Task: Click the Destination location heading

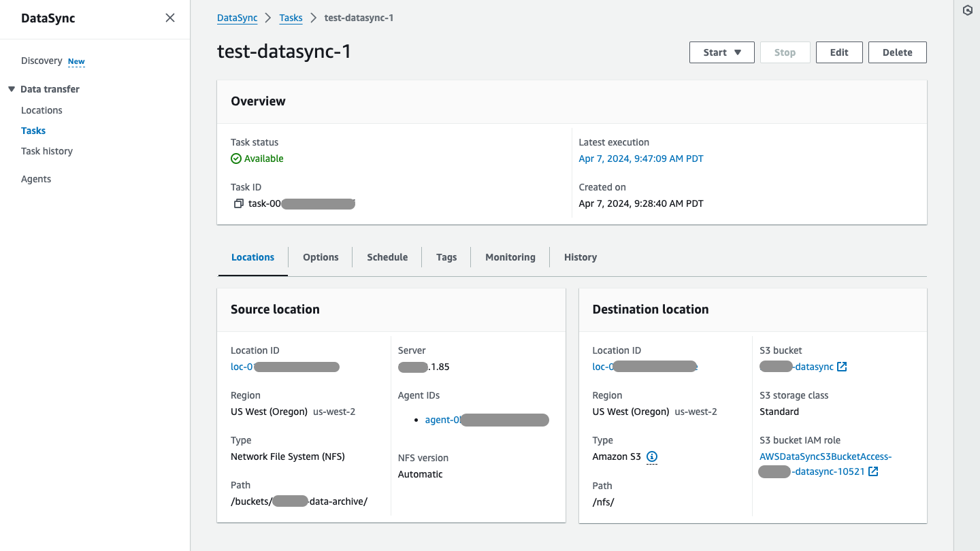Action: pos(651,310)
